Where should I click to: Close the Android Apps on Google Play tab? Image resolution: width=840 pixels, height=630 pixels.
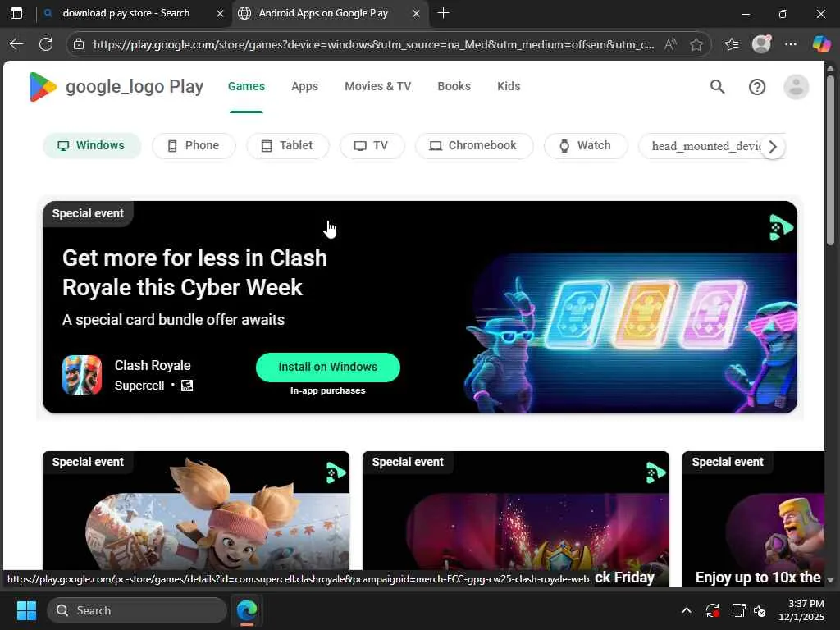point(416,13)
